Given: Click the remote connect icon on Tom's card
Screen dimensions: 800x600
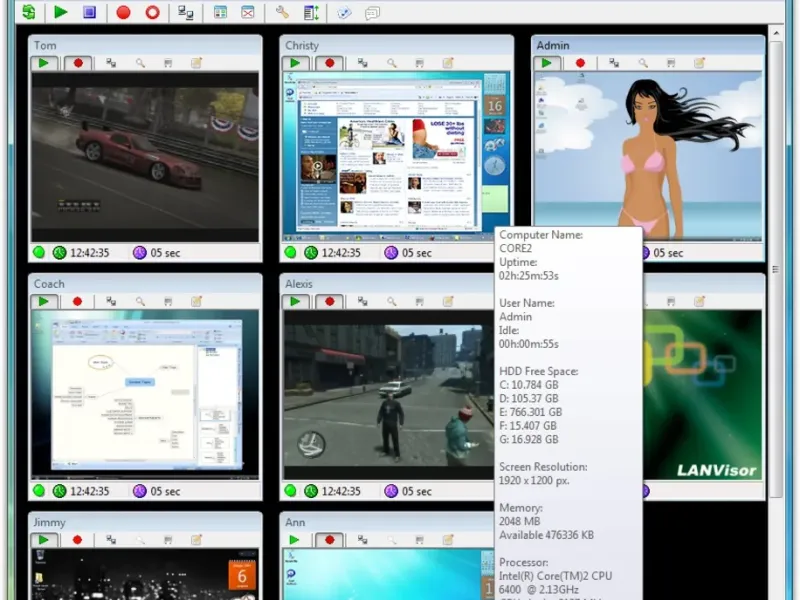Looking at the screenshot, I should (x=111, y=63).
